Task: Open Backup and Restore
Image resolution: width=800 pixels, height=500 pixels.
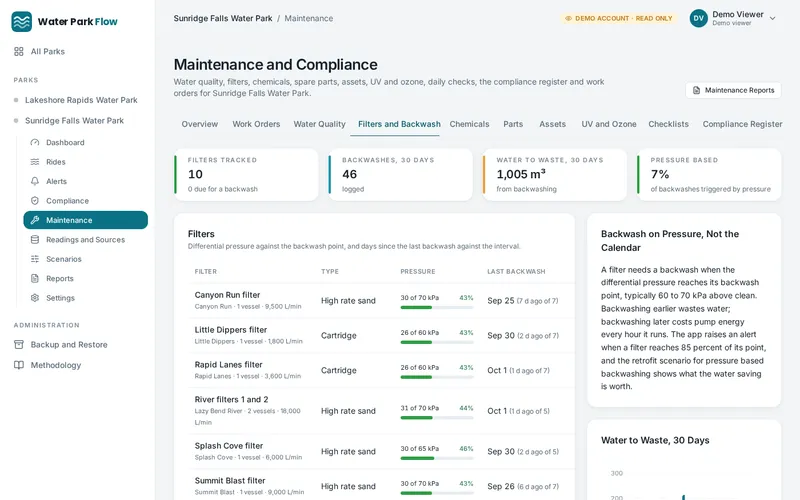Action: click(x=69, y=344)
